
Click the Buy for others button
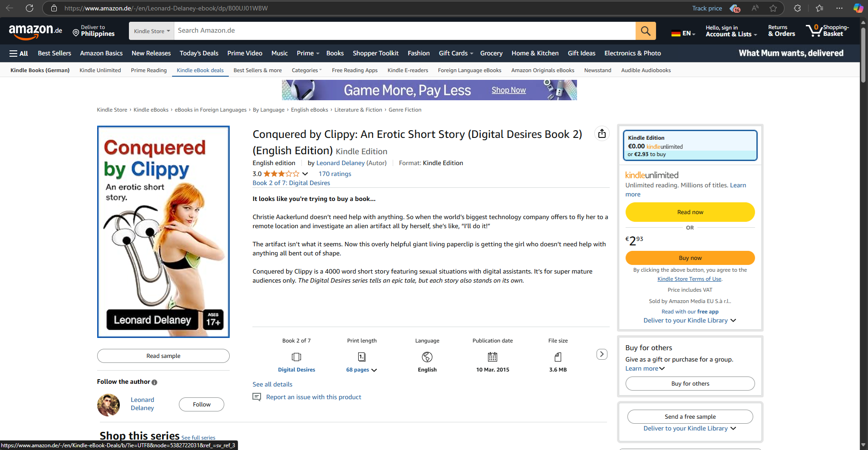pyautogui.click(x=690, y=383)
